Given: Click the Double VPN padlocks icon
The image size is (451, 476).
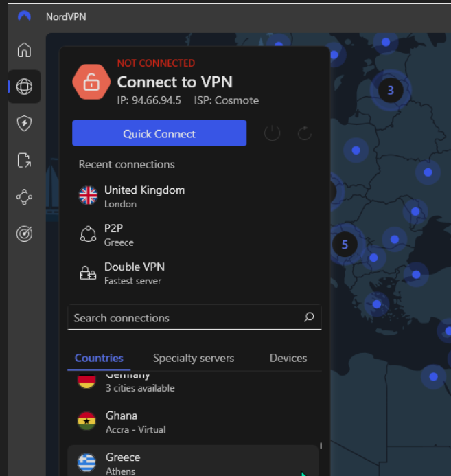Looking at the screenshot, I should tap(88, 272).
